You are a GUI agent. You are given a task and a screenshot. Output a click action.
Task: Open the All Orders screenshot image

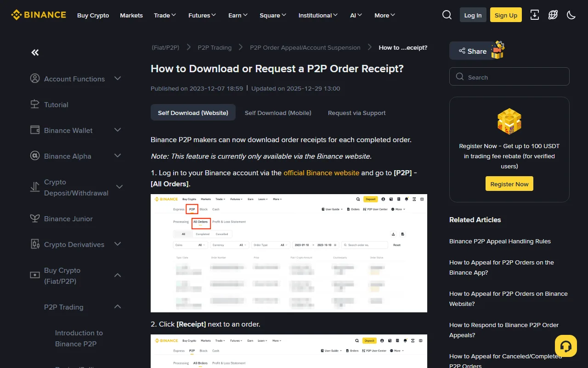click(x=289, y=253)
